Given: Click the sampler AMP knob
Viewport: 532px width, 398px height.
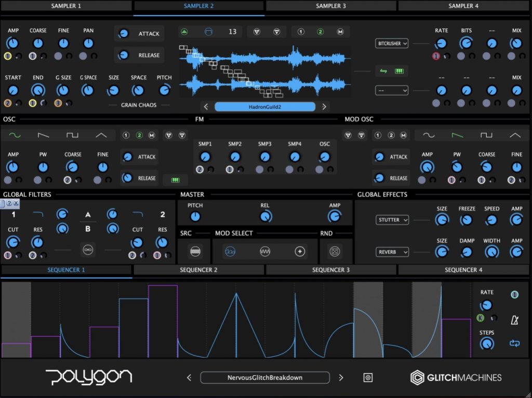Looking at the screenshot, I should [x=12, y=43].
